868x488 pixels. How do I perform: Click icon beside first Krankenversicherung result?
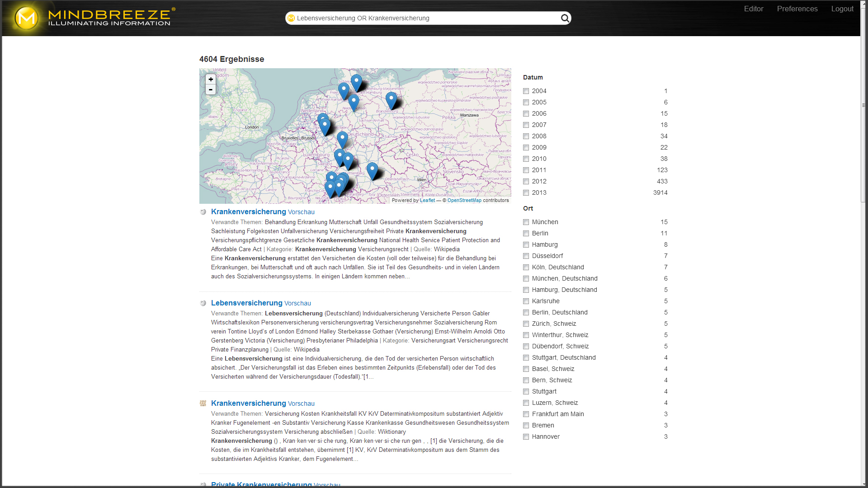point(203,212)
